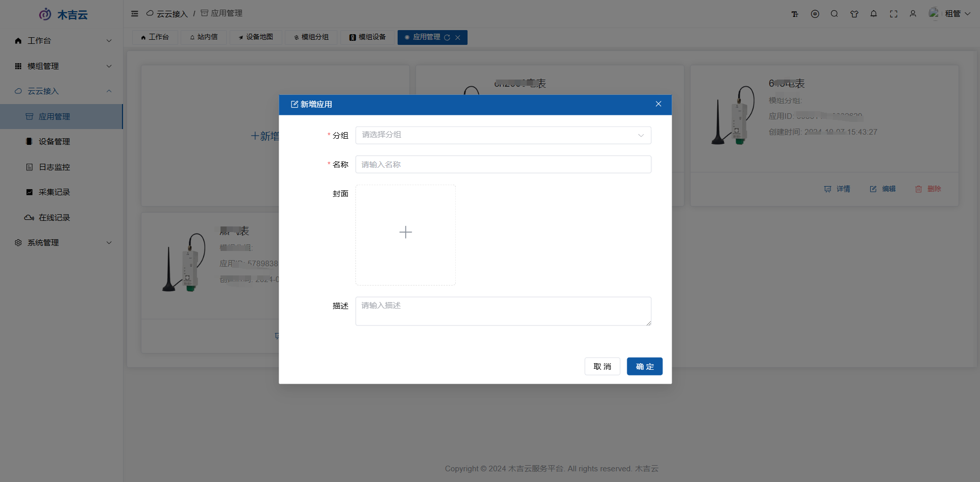
Task: Click the 确定 confirm button
Action: (644, 366)
